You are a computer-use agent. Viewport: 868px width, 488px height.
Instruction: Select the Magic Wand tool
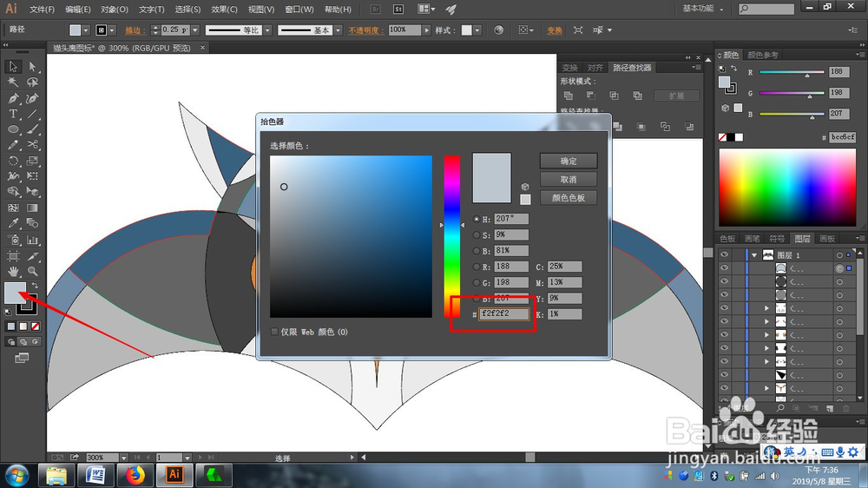point(13,82)
